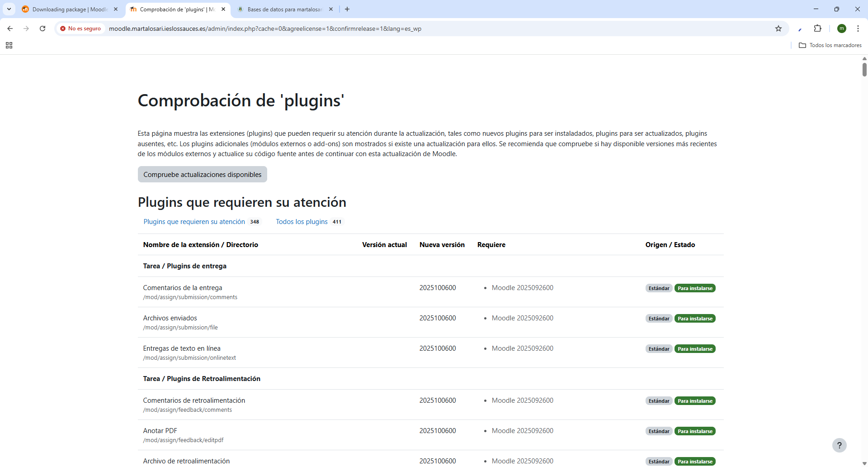Click 'Compruebe actualizaciones disponibles' button

tap(203, 174)
